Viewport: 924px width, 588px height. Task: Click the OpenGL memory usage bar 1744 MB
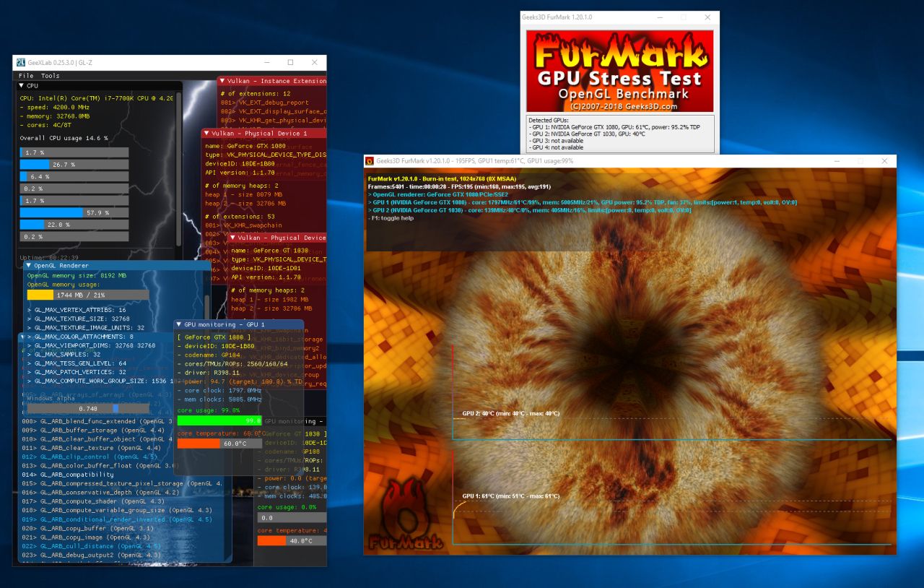(88, 295)
